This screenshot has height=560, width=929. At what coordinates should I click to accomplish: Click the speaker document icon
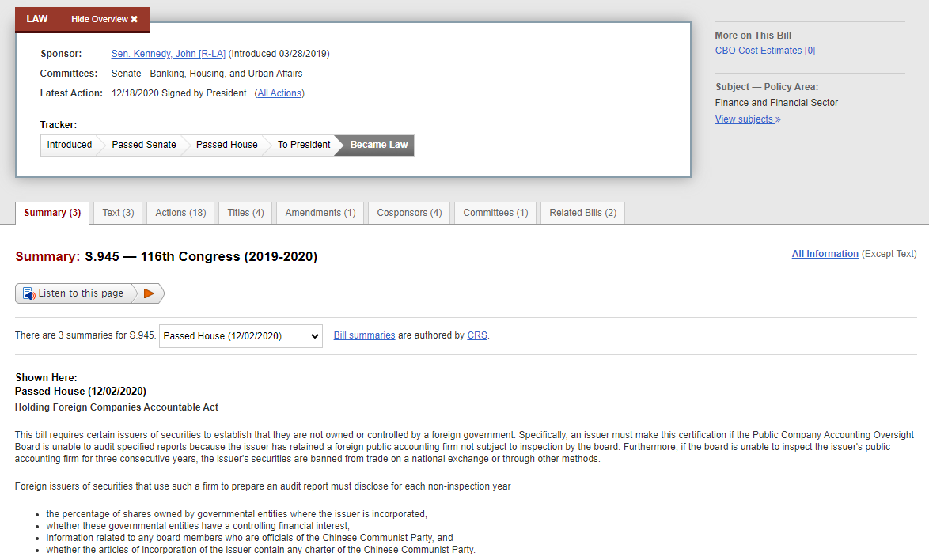tap(28, 293)
